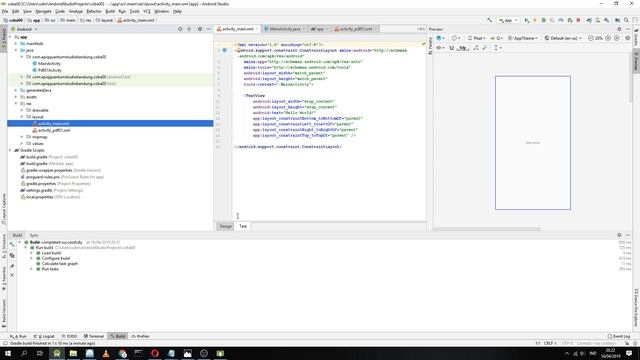Open the Search Everywhere magnifier icon

(626, 20)
